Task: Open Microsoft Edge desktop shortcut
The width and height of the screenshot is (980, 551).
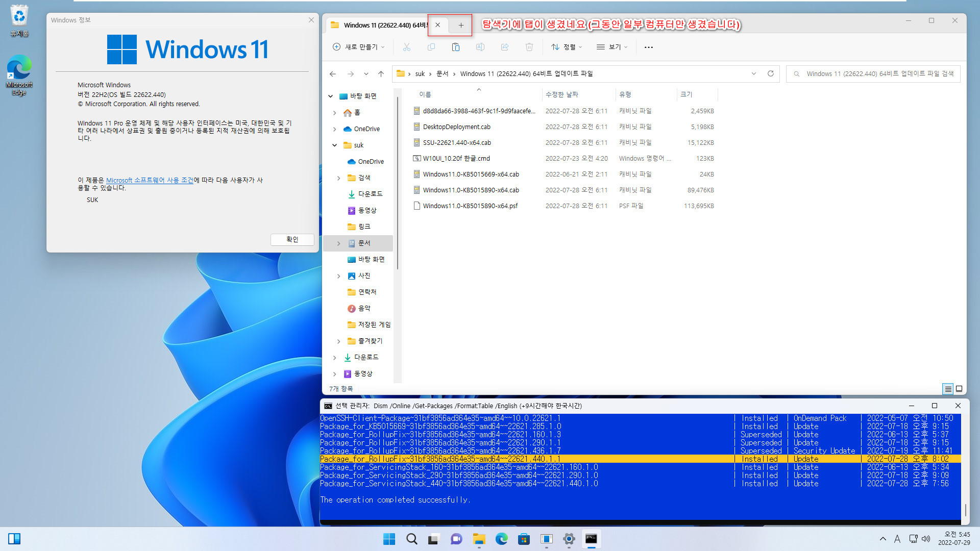Action: tap(19, 75)
